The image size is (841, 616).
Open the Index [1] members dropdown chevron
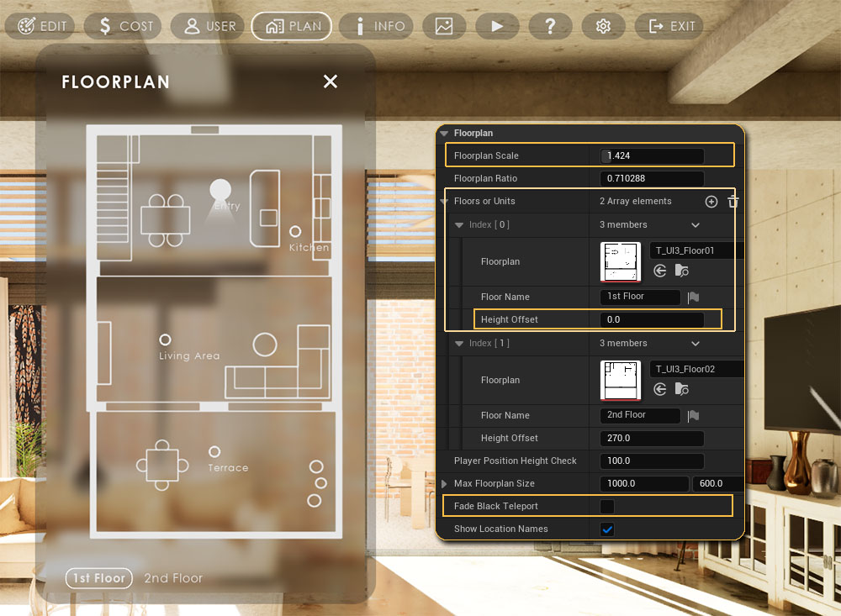[x=696, y=344]
